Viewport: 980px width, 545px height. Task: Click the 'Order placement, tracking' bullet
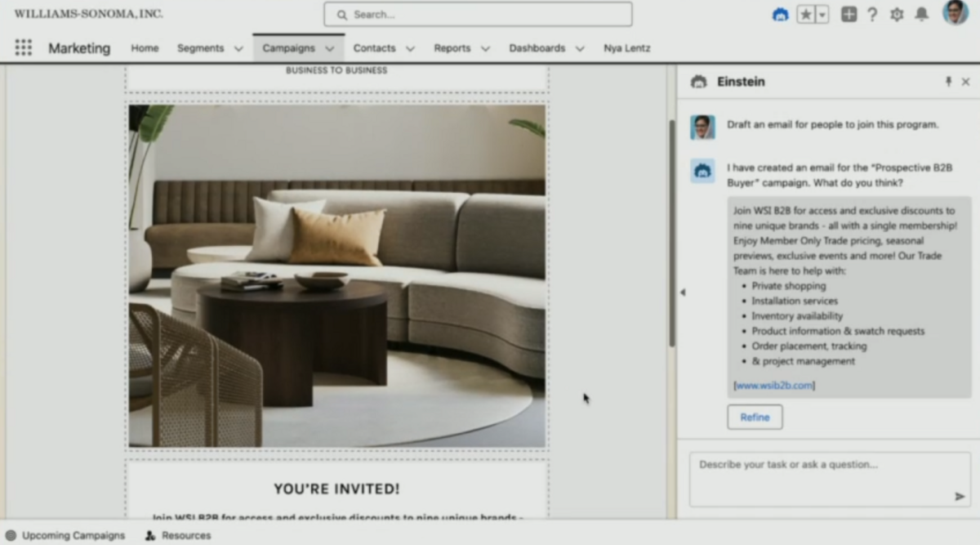click(x=809, y=346)
